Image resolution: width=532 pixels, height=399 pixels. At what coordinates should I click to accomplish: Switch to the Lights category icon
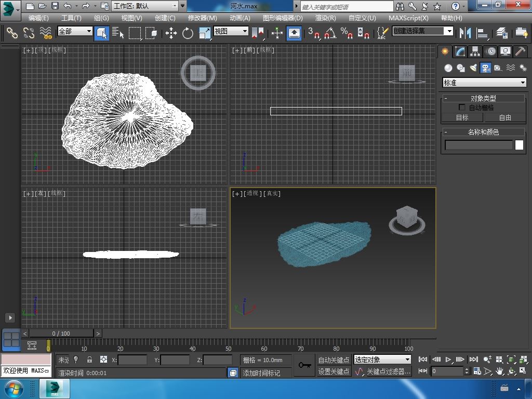pyautogui.click(x=473, y=68)
